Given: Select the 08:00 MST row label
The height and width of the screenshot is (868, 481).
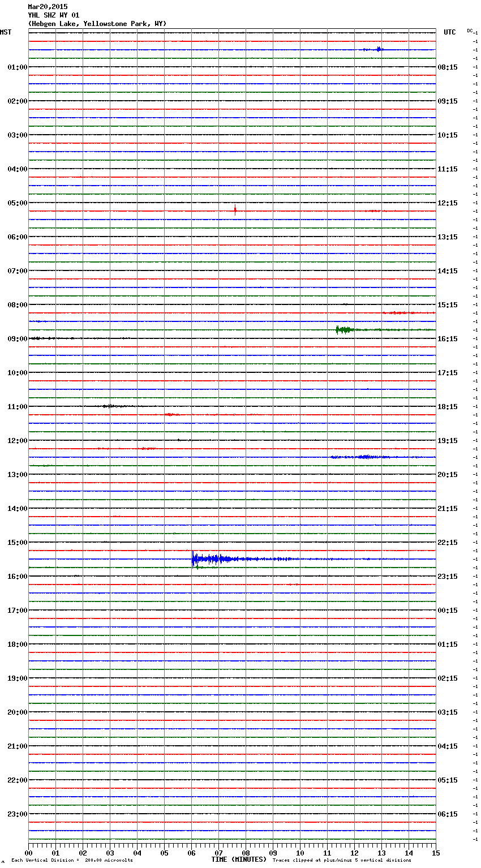Looking at the screenshot, I should point(18,305).
